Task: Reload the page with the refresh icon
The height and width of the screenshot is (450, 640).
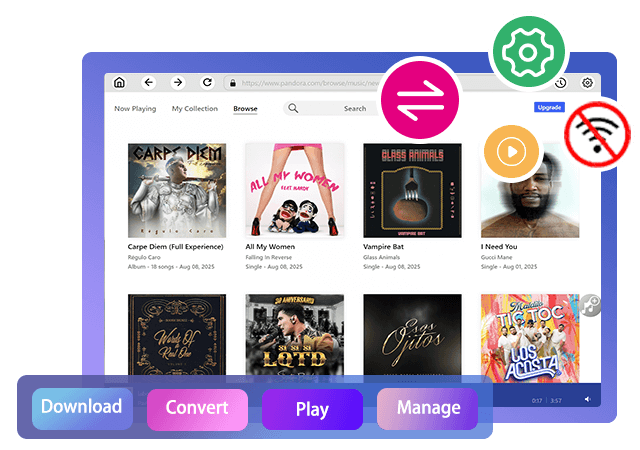Action: 207,82
